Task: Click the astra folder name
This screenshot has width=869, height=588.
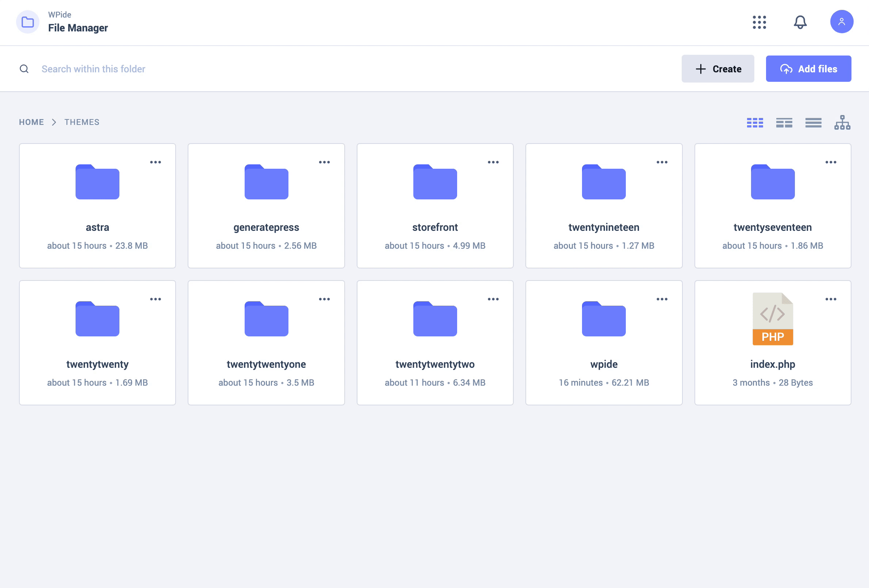Action: (x=97, y=228)
